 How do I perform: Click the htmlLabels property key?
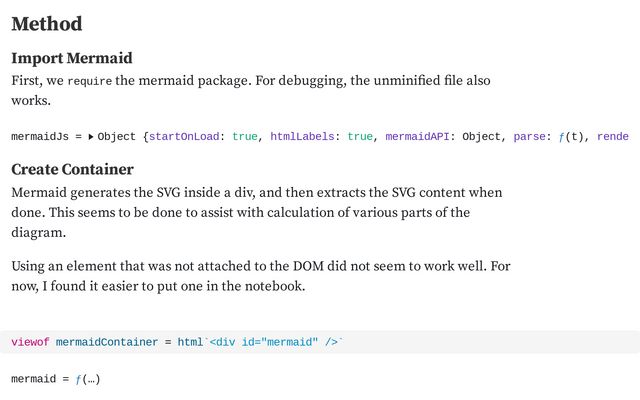coord(304,137)
